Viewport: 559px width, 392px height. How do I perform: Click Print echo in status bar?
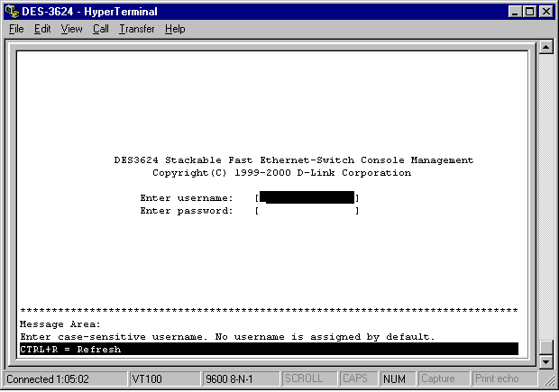(498, 379)
